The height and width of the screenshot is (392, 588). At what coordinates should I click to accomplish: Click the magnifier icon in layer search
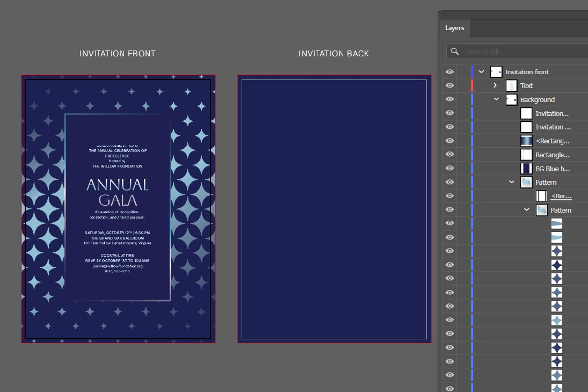click(x=455, y=51)
